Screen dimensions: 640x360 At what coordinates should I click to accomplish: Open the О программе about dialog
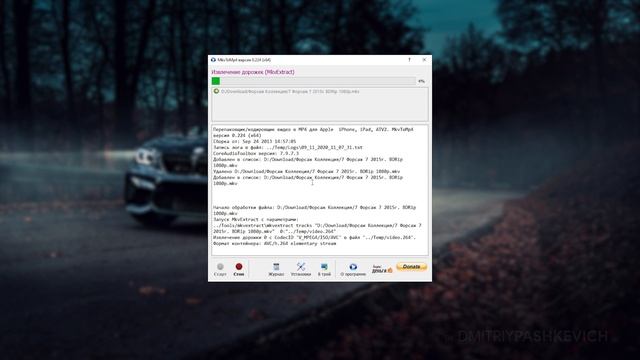(x=353, y=269)
